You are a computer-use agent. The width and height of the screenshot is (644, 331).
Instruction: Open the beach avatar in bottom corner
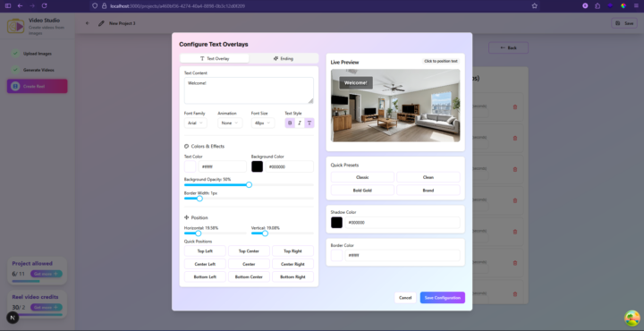[632, 318]
